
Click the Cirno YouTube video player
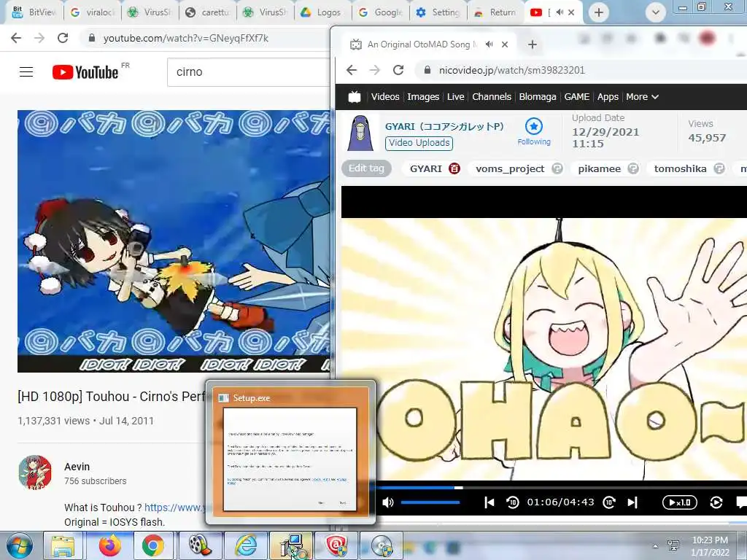tap(174, 241)
